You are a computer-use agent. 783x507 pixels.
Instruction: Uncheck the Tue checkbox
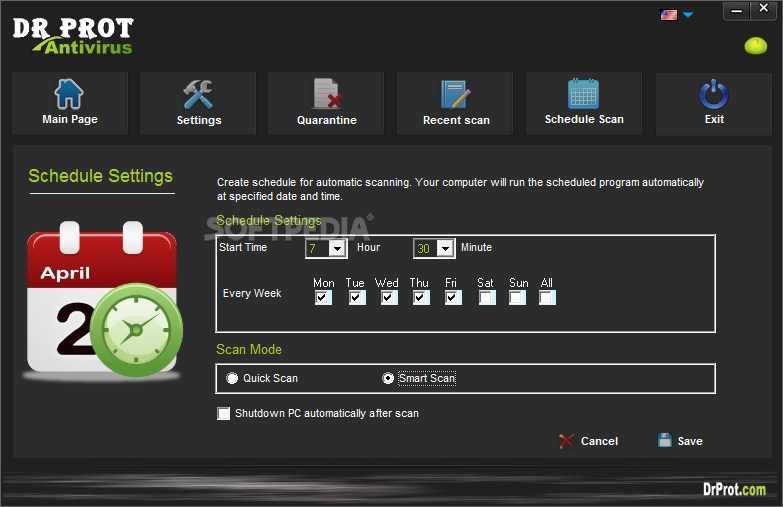click(357, 298)
